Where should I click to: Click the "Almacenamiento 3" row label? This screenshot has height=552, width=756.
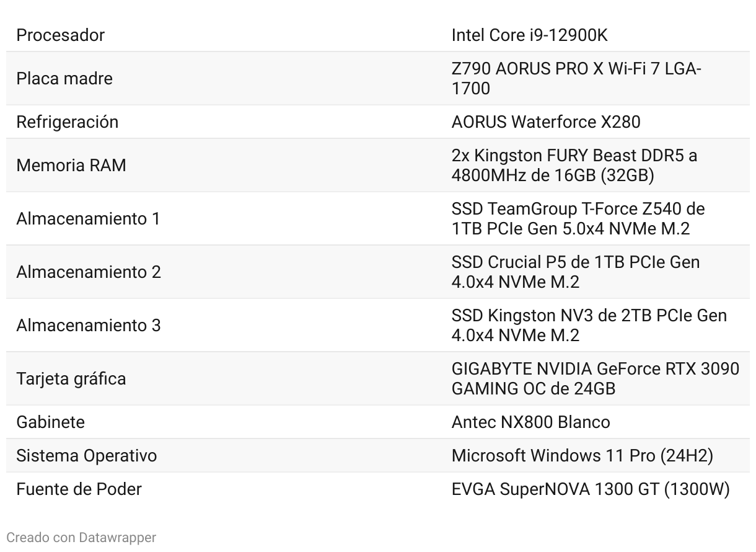88,326
